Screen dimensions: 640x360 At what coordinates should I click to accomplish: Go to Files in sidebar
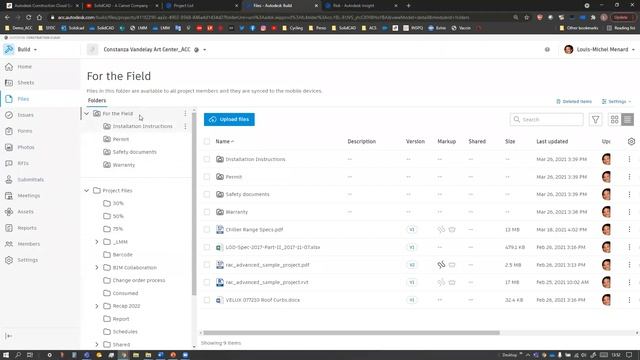[23, 99]
